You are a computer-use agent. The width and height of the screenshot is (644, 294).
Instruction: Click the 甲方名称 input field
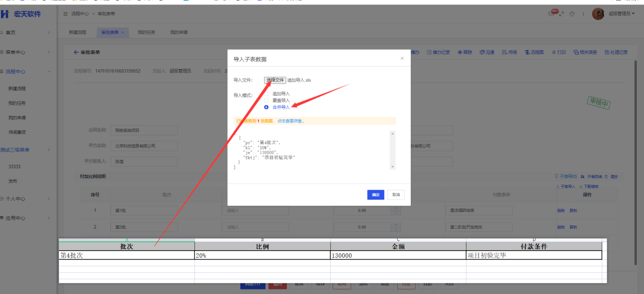coord(144,146)
